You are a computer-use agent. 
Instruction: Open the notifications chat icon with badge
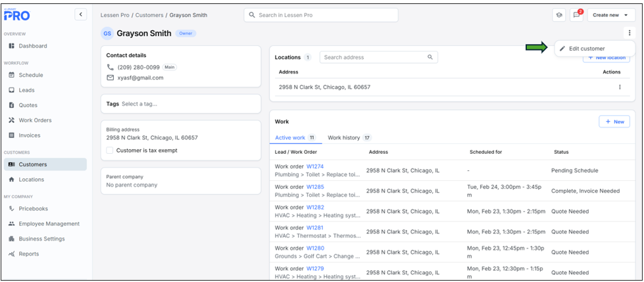tap(577, 15)
